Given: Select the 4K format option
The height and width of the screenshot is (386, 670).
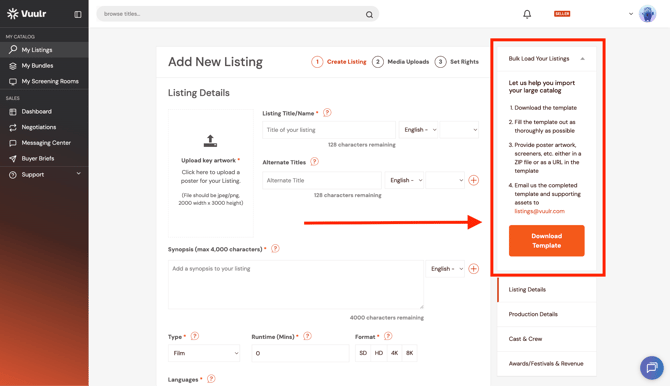Looking at the screenshot, I should (x=394, y=353).
